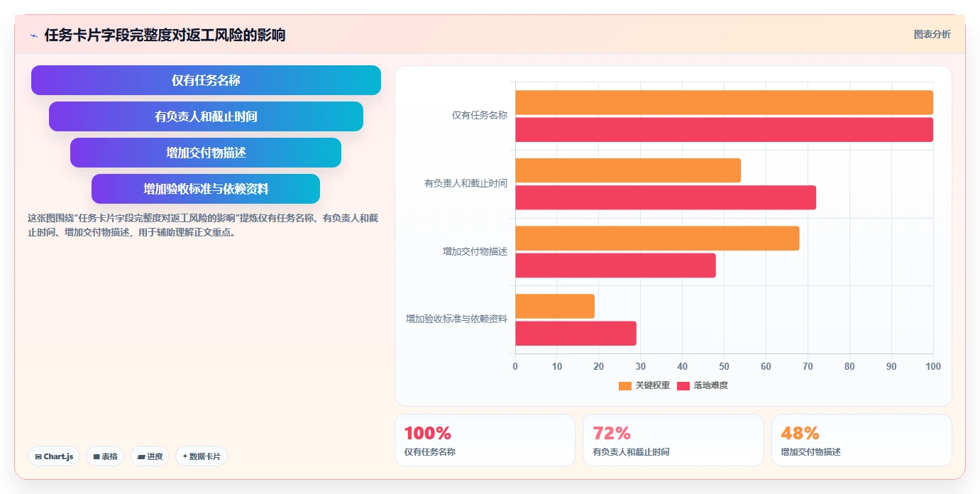Click the lightning icon beside the title
Viewport: 980px width, 494px height.
34,35
